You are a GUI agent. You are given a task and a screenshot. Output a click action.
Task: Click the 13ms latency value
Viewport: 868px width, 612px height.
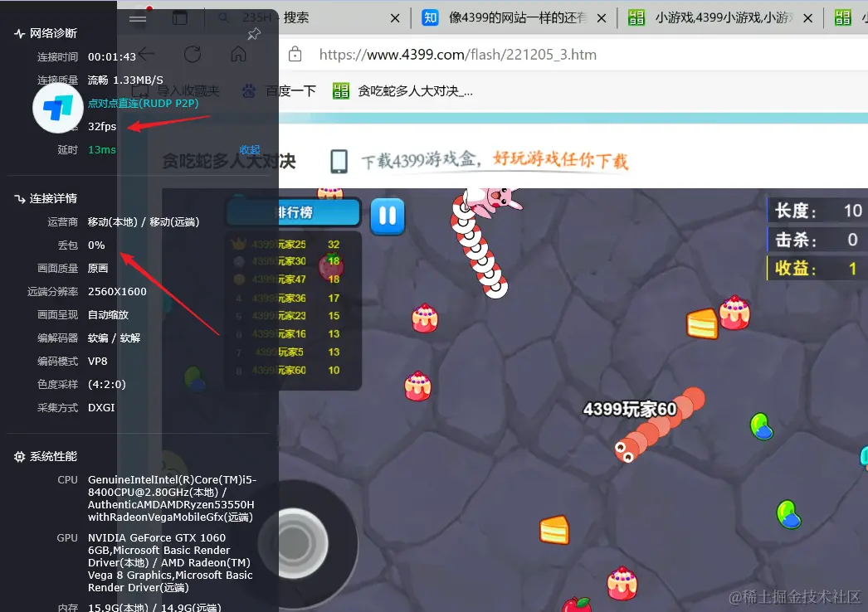(x=102, y=150)
